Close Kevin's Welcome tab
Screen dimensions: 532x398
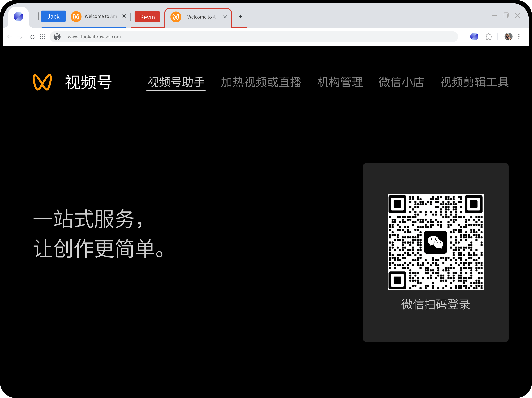(x=225, y=17)
